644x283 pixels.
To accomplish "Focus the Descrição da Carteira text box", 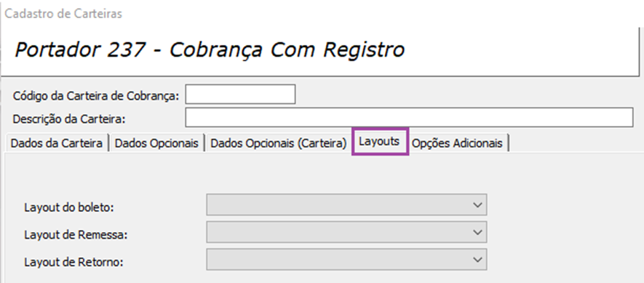I will pyautogui.click(x=409, y=117).
